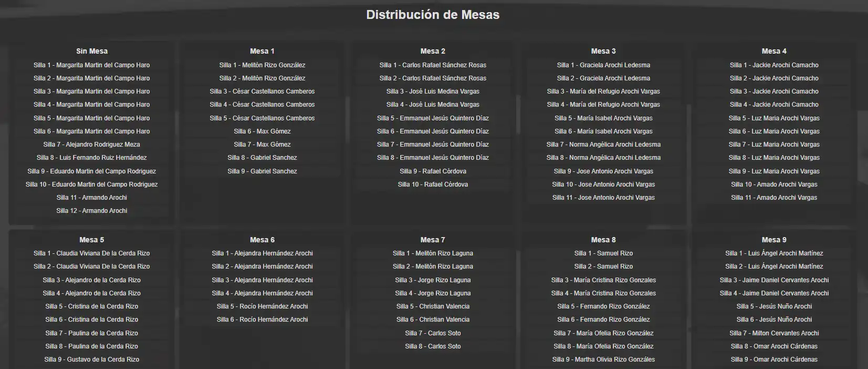Select Silla 11 Jose Antonio Arochi Vargas

603,198
